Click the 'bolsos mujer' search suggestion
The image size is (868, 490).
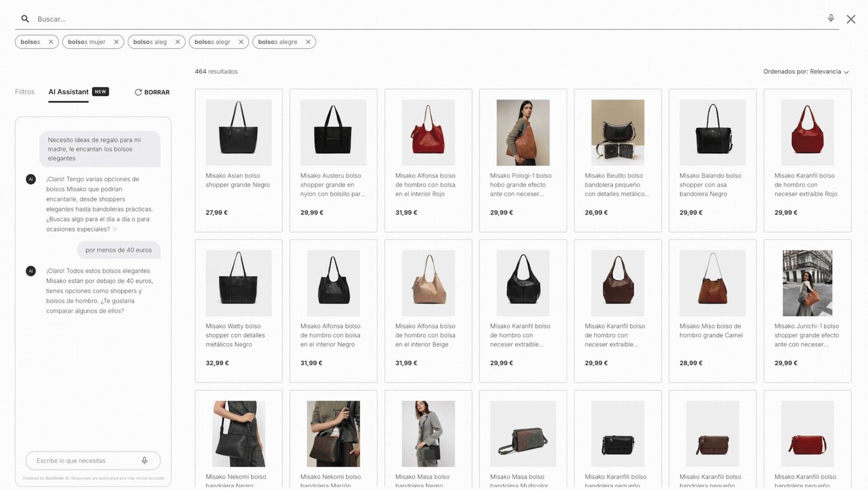(x=86, y=42)
